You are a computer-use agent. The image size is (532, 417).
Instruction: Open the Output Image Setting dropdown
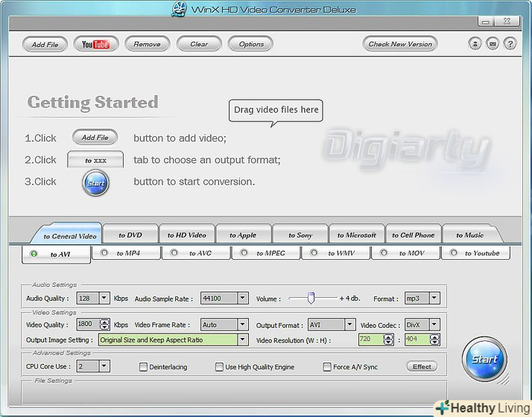coord(242,340)
